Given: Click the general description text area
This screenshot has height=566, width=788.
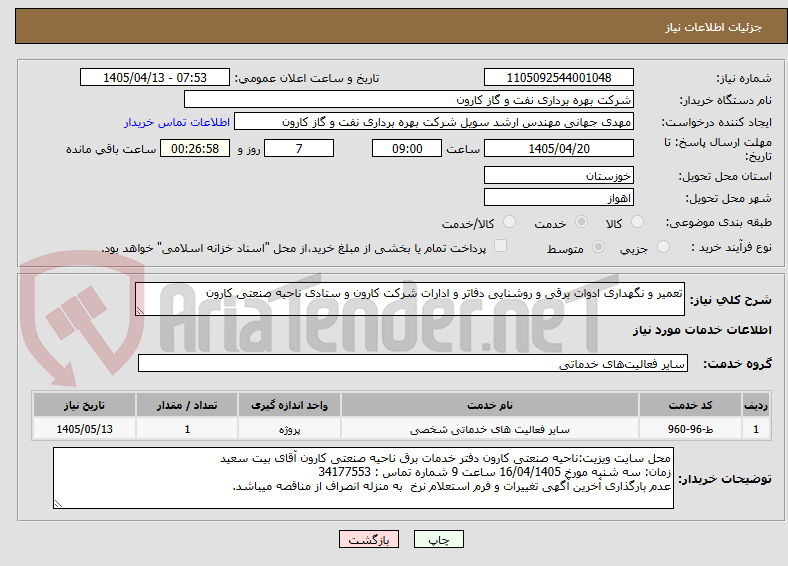Looking at the screenshot, I should click(x=410, y=299).
